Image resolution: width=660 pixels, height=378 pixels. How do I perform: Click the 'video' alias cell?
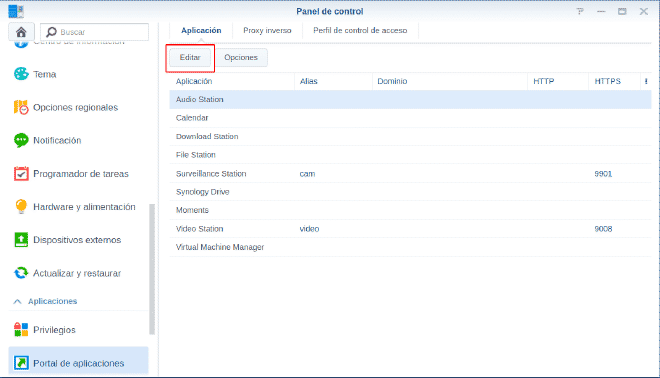point(309,229)
